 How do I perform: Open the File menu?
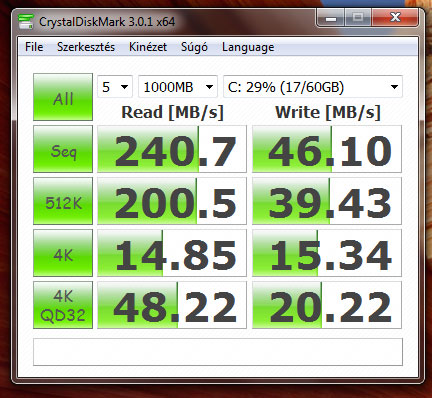coord(34,47)
